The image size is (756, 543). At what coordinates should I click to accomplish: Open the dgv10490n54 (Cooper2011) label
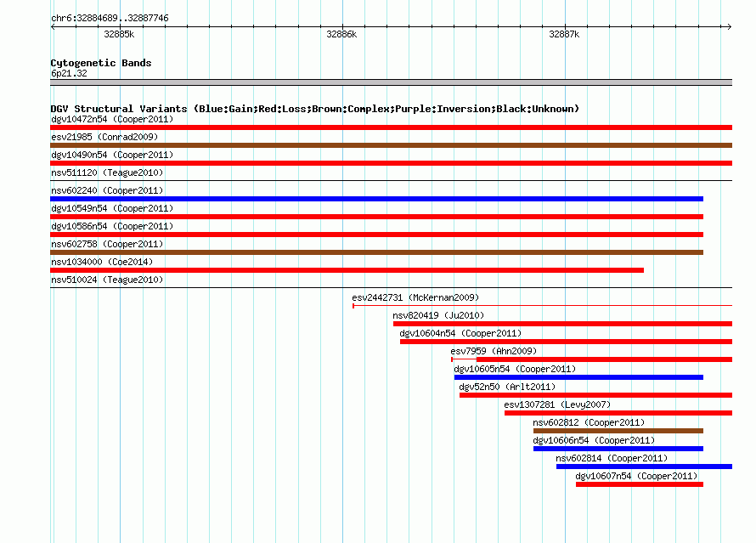pyautogui.click(x=112, y=155)
